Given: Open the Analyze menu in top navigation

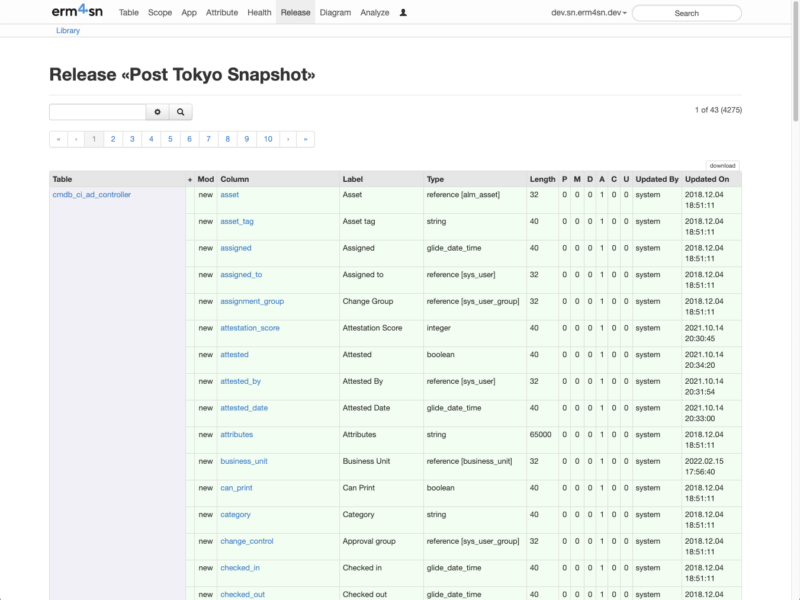Looking at the screenshot, I should [375, 12].
